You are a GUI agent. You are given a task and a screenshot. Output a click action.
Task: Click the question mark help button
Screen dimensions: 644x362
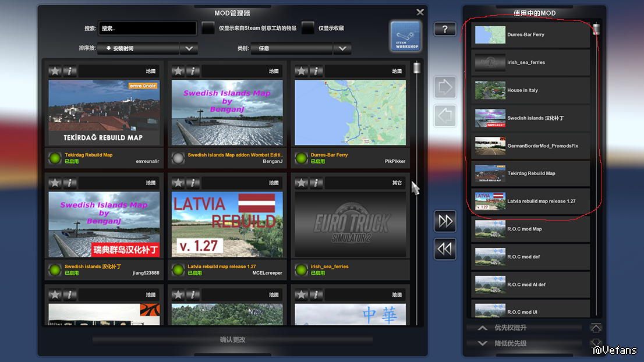(x=445, y=29)
